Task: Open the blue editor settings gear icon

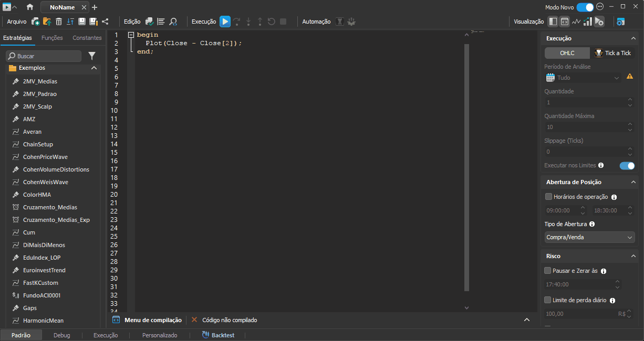Action: point(620,22)
